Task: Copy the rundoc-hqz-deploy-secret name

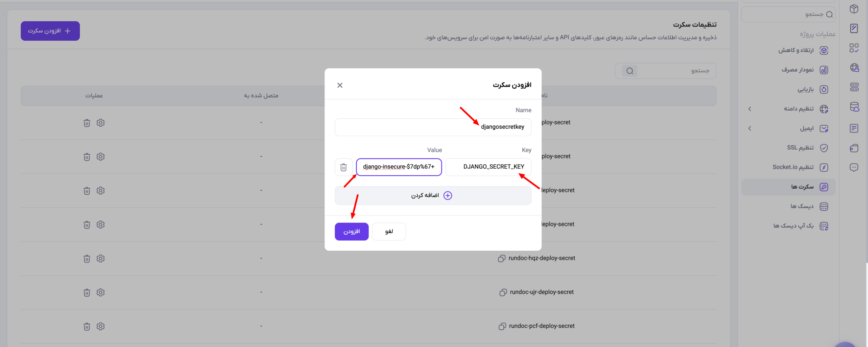Action: coord(502,258)
